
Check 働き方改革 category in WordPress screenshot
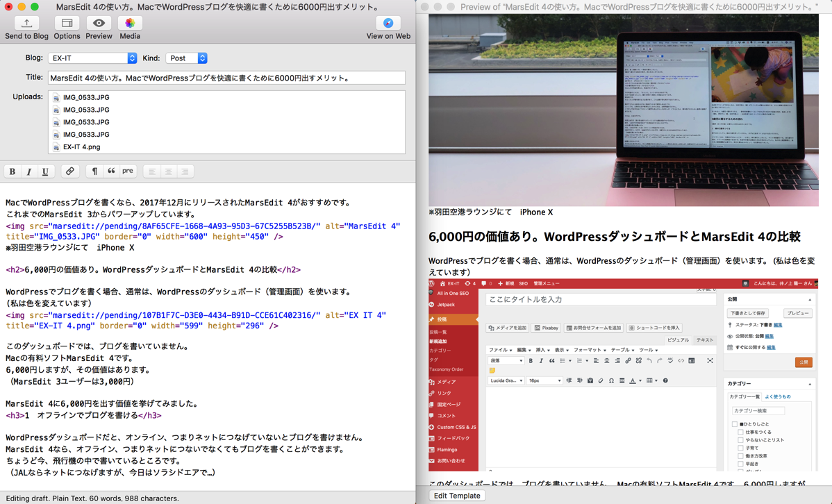click(741, 455)
